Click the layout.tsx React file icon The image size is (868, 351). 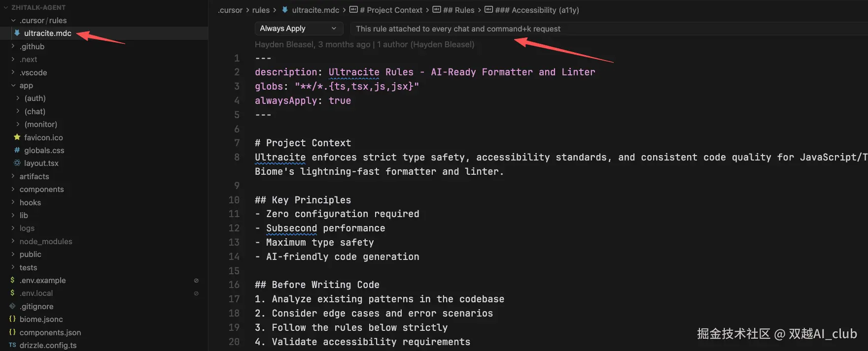(17, 163)
